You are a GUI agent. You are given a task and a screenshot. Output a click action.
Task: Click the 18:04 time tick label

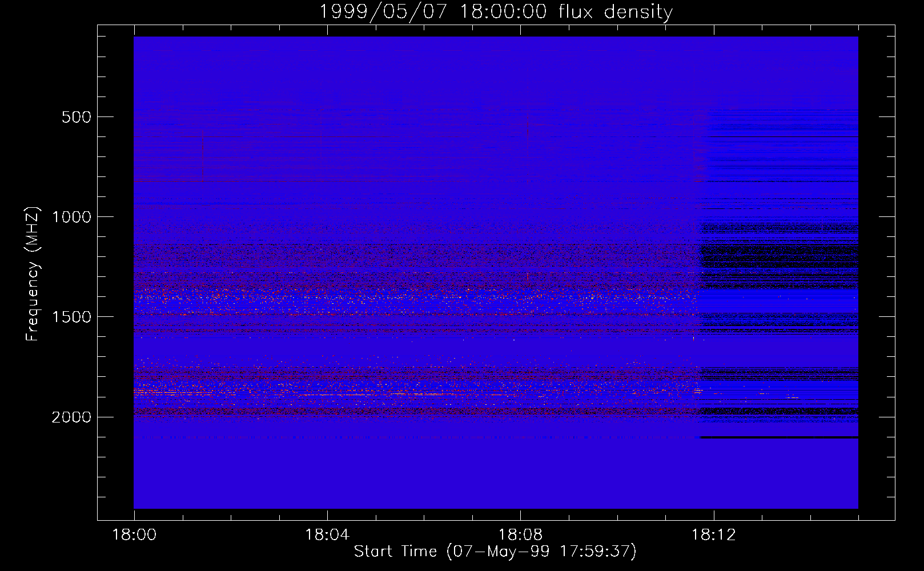tap(327, 535)
